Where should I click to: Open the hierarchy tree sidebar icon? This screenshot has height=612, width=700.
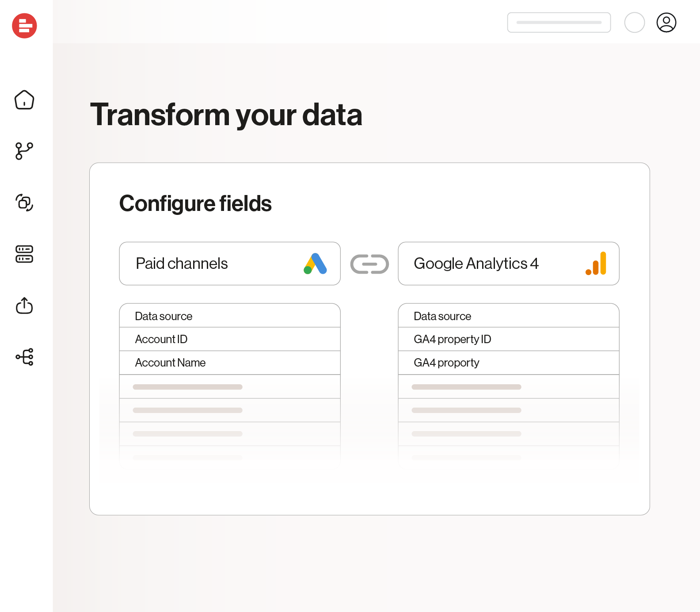pos(24,357)
